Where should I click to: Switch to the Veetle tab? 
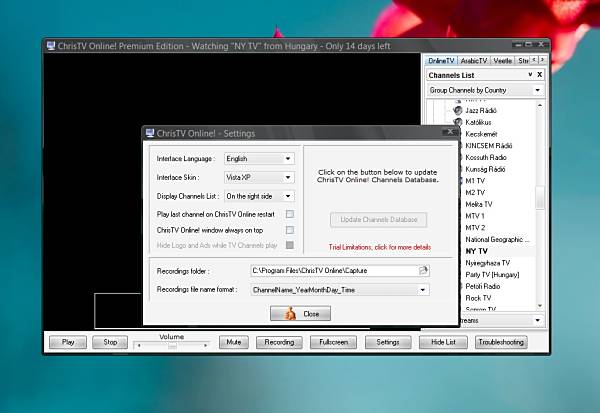point(502,60)
